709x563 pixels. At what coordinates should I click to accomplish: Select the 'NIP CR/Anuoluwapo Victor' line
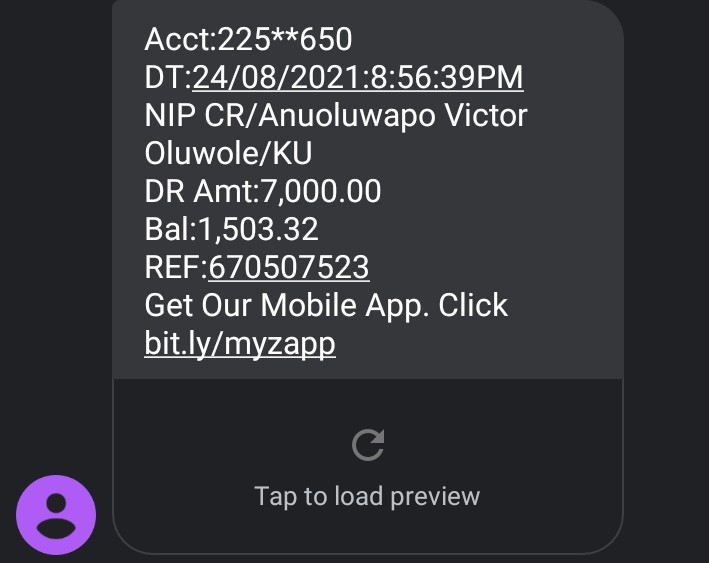click(x=335, y=115)
